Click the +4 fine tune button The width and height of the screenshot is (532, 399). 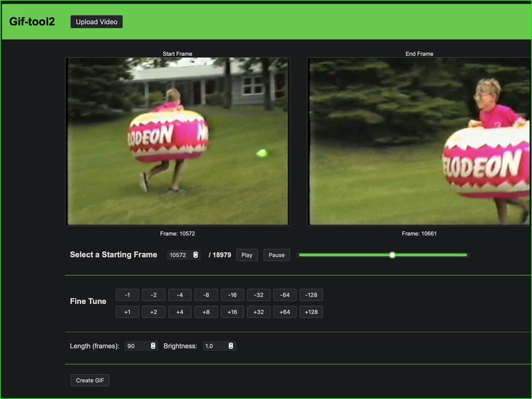point(180,312)
